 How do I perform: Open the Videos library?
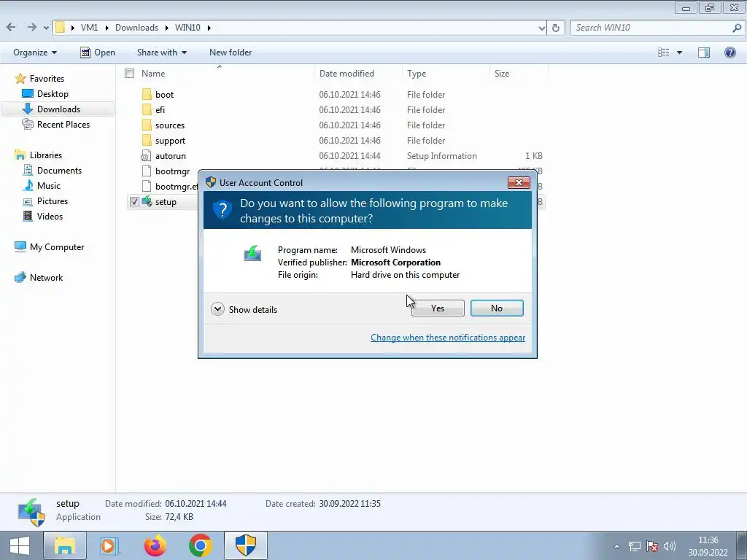tap(50, 216)
